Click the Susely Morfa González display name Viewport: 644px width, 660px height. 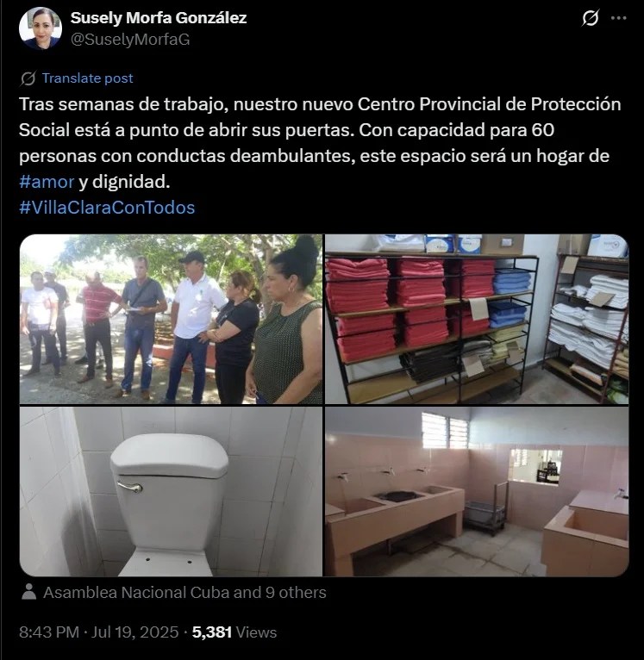(x=159, y=18)
